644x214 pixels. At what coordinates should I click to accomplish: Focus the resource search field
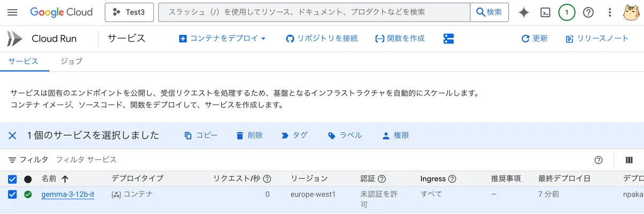(314, 12)
